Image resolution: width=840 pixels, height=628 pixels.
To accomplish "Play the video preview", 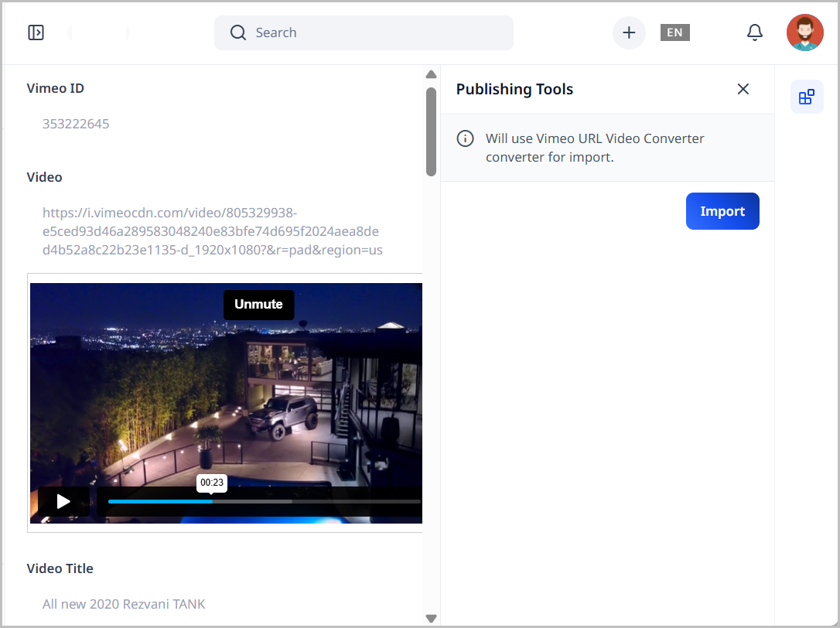I will click(63, 501).
